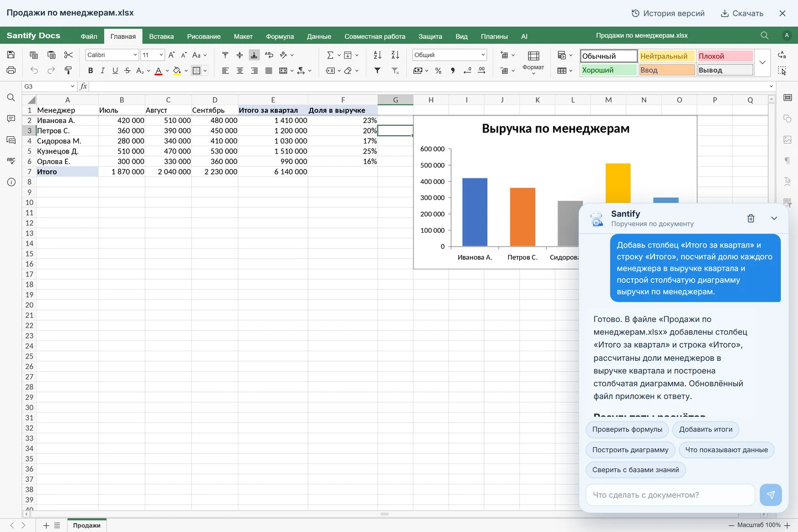Click the Save icon in toolbar
The image size is (798, 532).
pyautogui.click(x=11, y=55)
